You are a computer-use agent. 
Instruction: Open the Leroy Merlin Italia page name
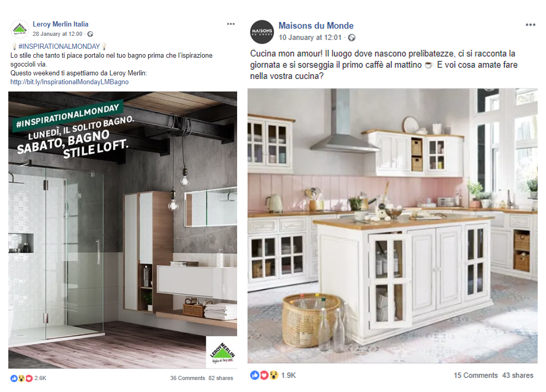point(61,24)
